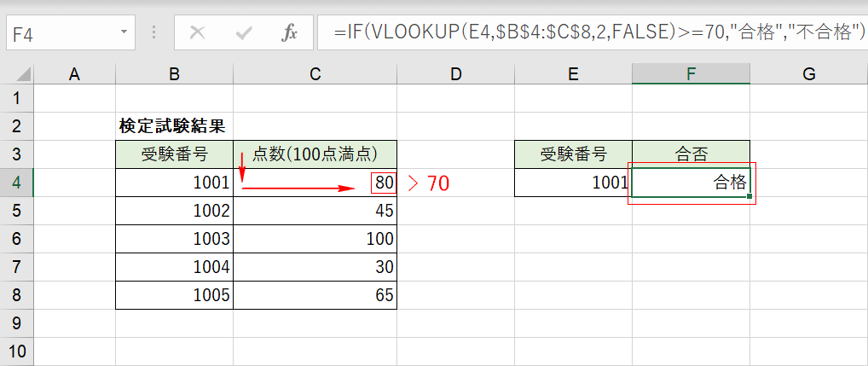Viewport: 868px width, 366px height.
Task: Click the formula bar options dots
Action: coord(153,33)
